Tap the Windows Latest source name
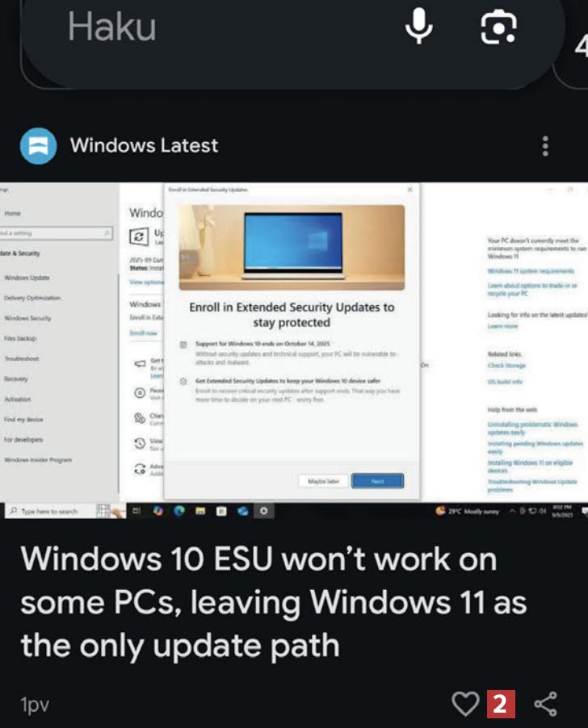 pyautogui.click(x=144, y=146)
